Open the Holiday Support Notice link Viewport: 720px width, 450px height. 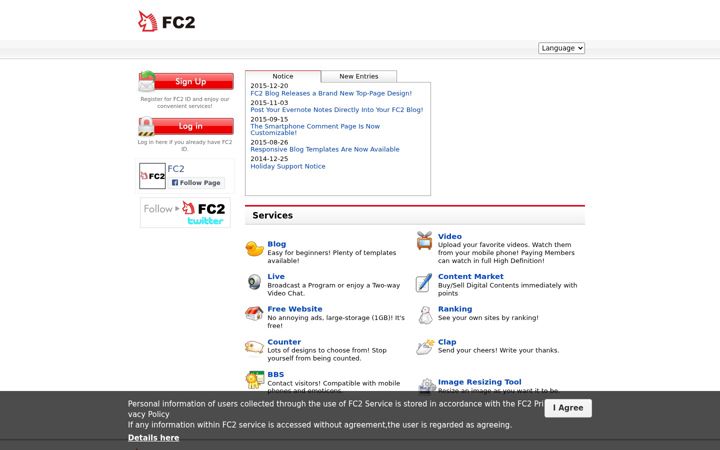(288, 166)
